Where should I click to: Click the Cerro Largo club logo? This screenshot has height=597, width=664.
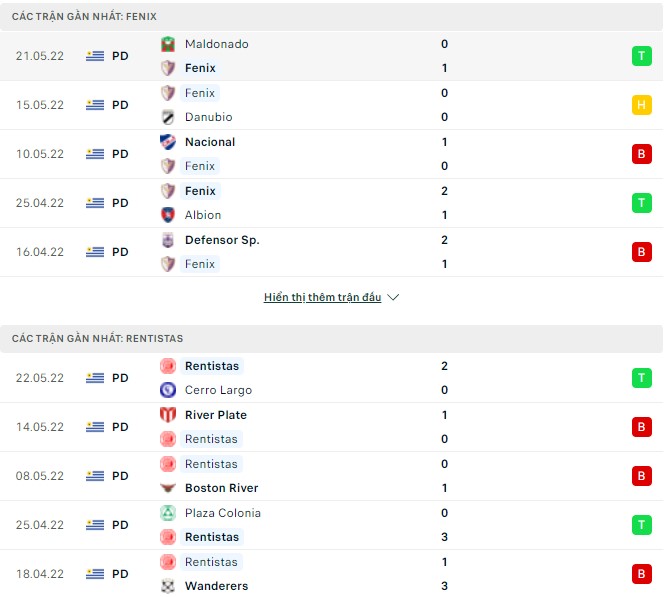click(168, 390)
